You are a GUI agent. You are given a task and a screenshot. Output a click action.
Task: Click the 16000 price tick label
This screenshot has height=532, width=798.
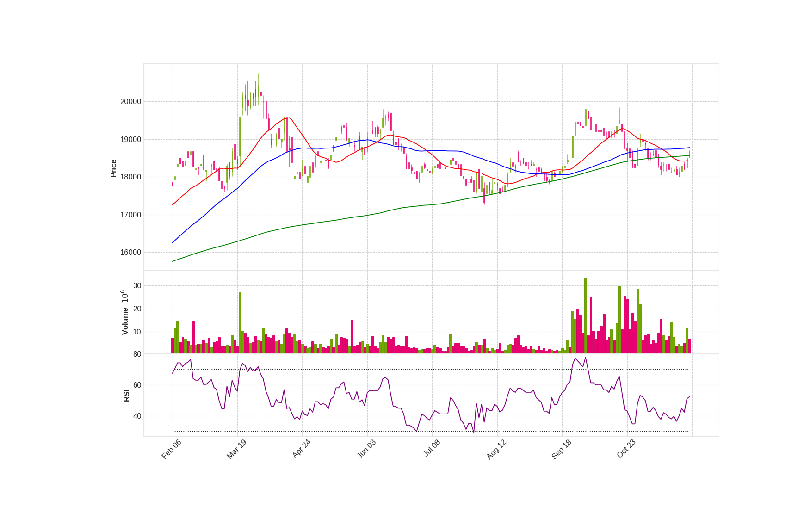tap(130, 253)
